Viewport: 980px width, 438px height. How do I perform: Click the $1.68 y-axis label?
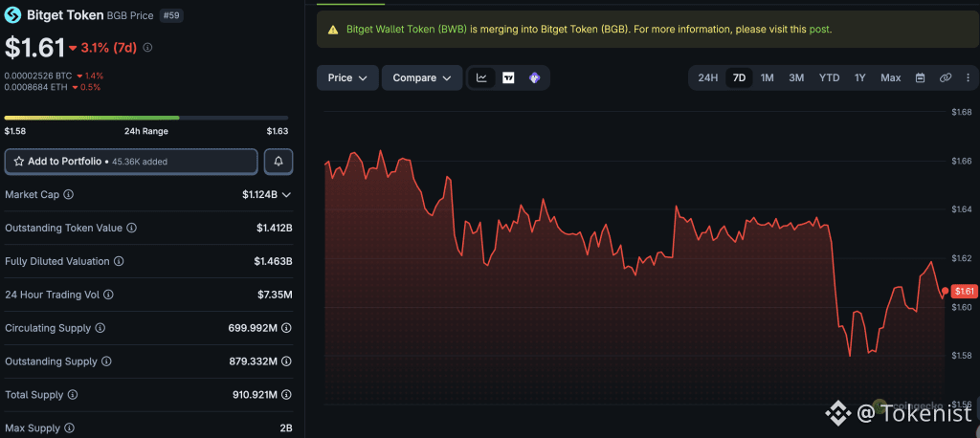961,113
